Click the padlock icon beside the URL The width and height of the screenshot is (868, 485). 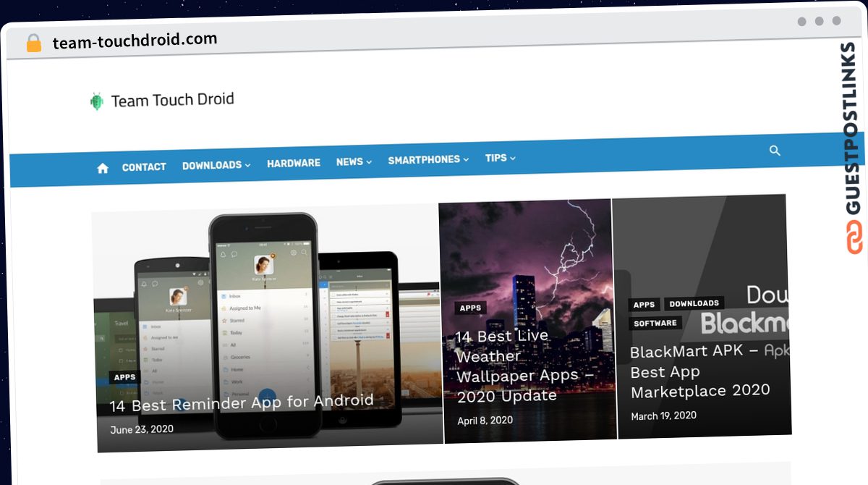(34, 43)
